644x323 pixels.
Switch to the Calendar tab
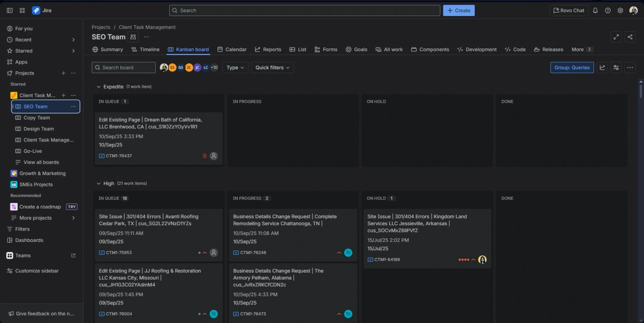click(232, 49)
